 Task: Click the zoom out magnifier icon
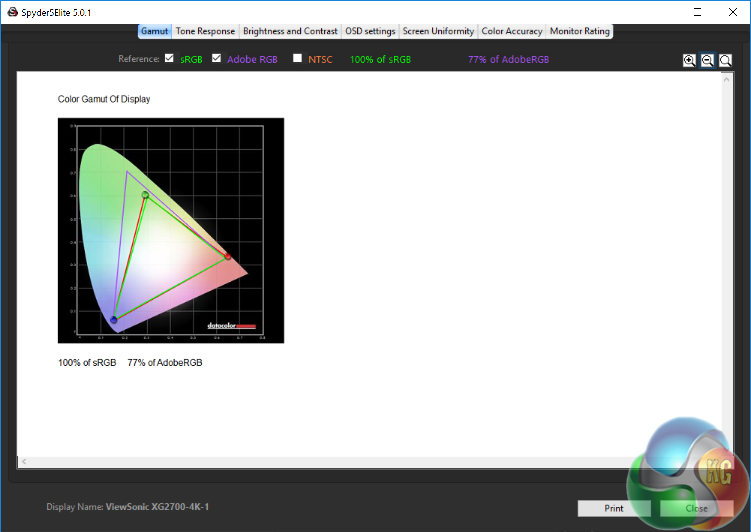click(x=707, y=60)
